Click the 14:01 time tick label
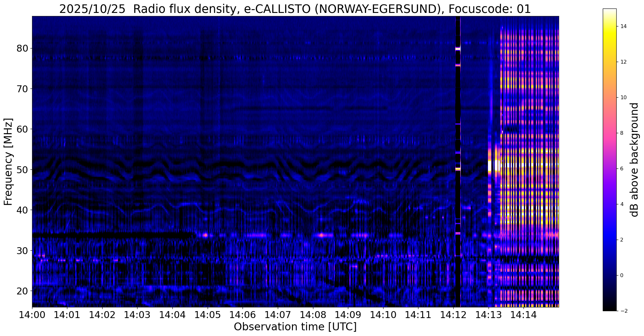This screenshot has height=336, width=644. (67, 315)
